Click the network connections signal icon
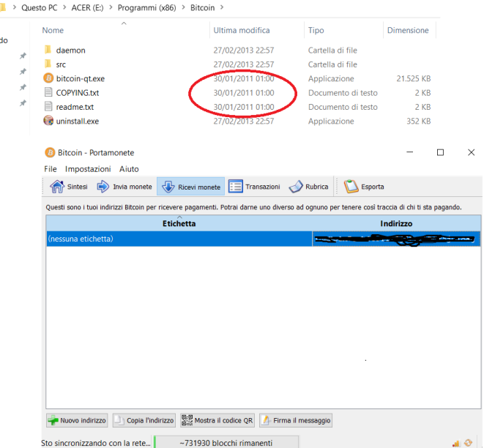484x448 pixels. coord(456,444)
